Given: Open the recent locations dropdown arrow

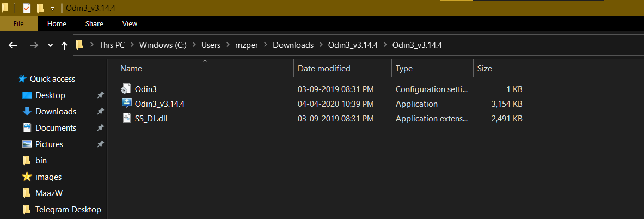Looking at the screenshot, I should 50,45.
